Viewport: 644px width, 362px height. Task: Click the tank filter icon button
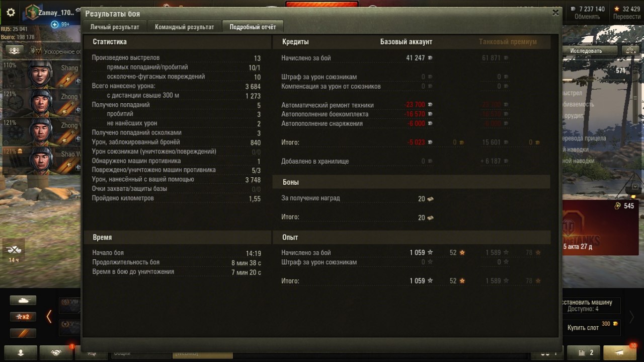click(23, 300)
